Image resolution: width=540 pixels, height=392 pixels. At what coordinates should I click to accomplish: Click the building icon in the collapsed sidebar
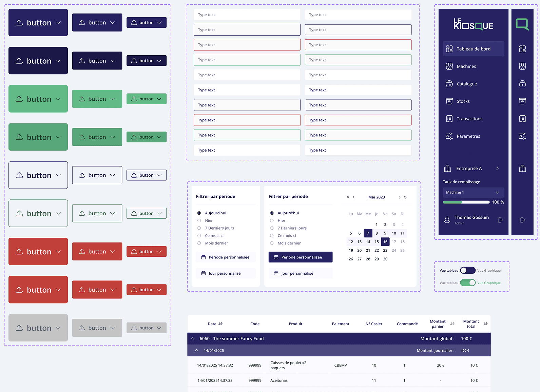[x=522, y=169]
